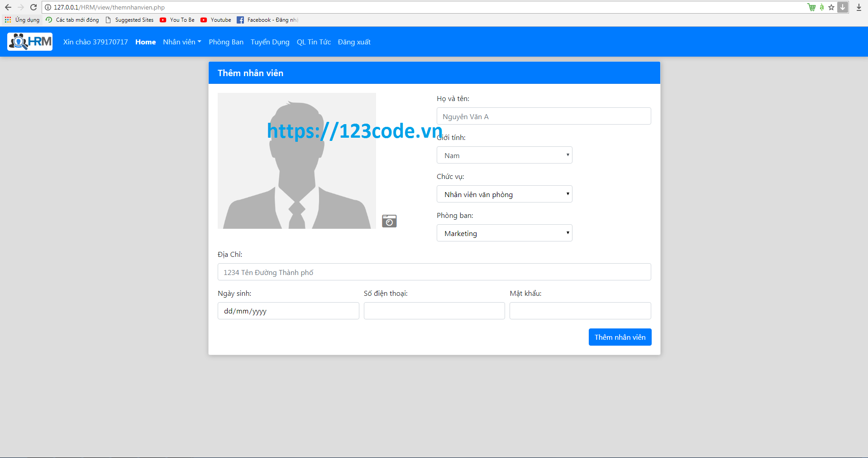This screenshot has width=868, height=458.
Task: Bookmark this page with the star icon
Action: coord(831,7)
